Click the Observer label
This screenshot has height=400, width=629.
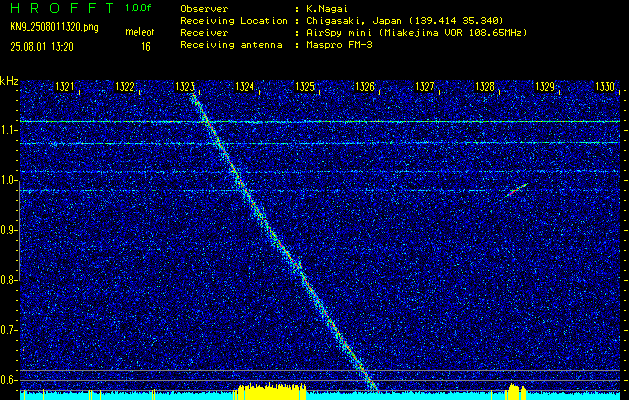tap(204, 9)
